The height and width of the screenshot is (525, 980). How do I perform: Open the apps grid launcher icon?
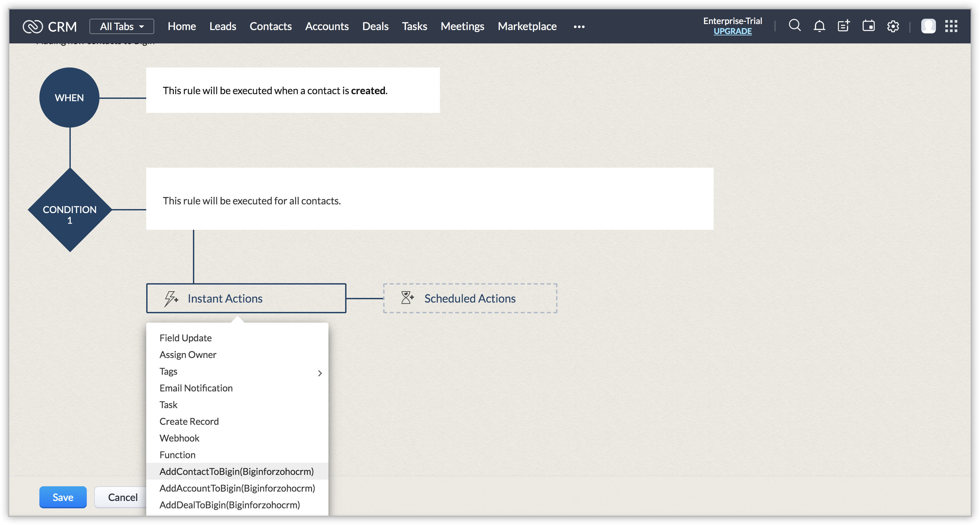click(951, 26)
